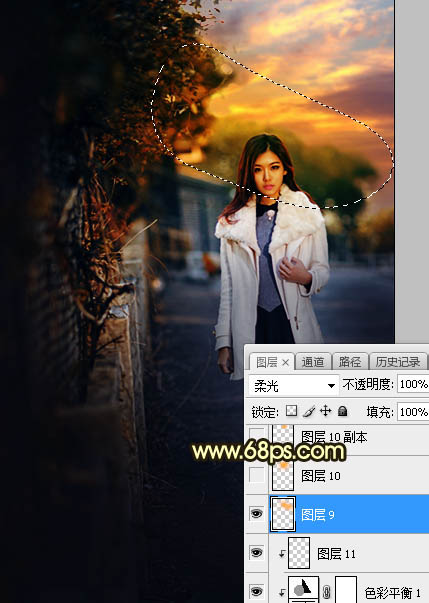The image size is (429, 603).
Task: Switch to the 路径 tab
Action: click(349, 362)
